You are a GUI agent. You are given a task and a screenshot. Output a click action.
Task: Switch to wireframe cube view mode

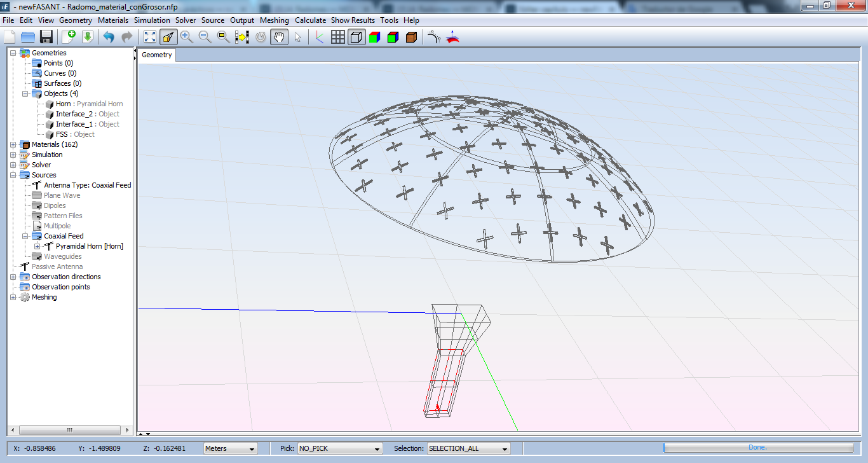point(356,37)
